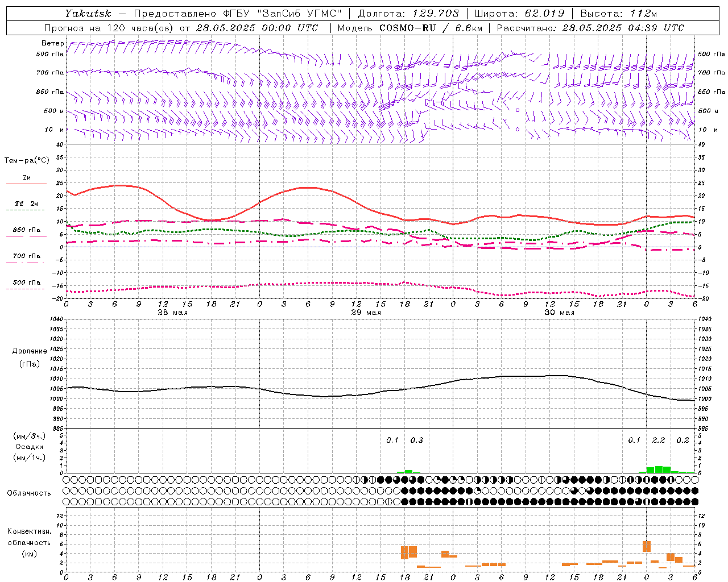Click the 'Осадки' precipitation label

click(x=29, y=447)
